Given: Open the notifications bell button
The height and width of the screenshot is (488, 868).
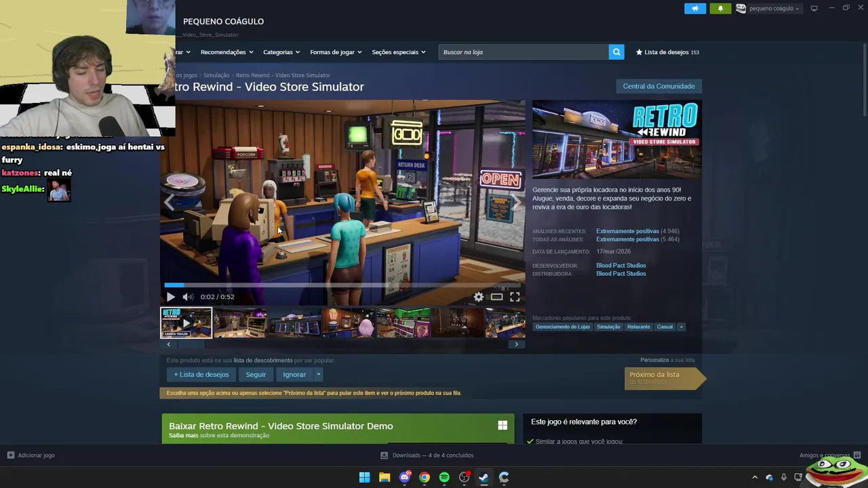Looking at the screenshot, I should (x=720, y=8).
